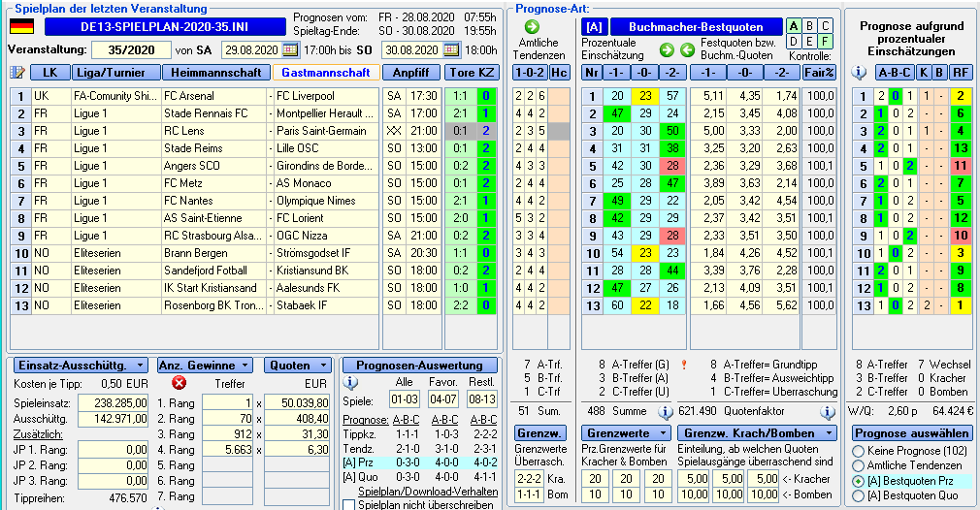Select control box B
This screenshot has height=510, width=980.
point(810,26)
